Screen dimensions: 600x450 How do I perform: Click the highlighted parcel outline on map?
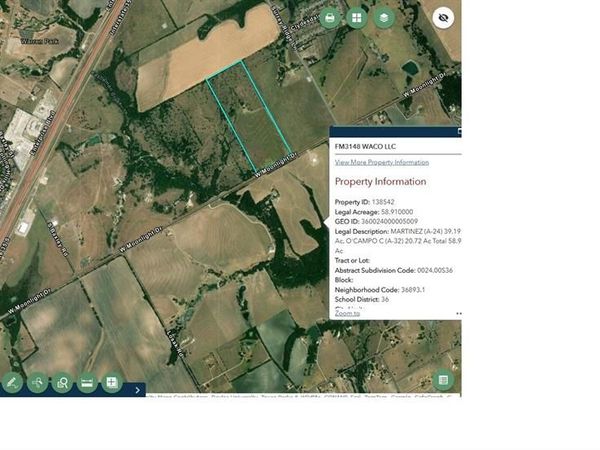[249, 116]
